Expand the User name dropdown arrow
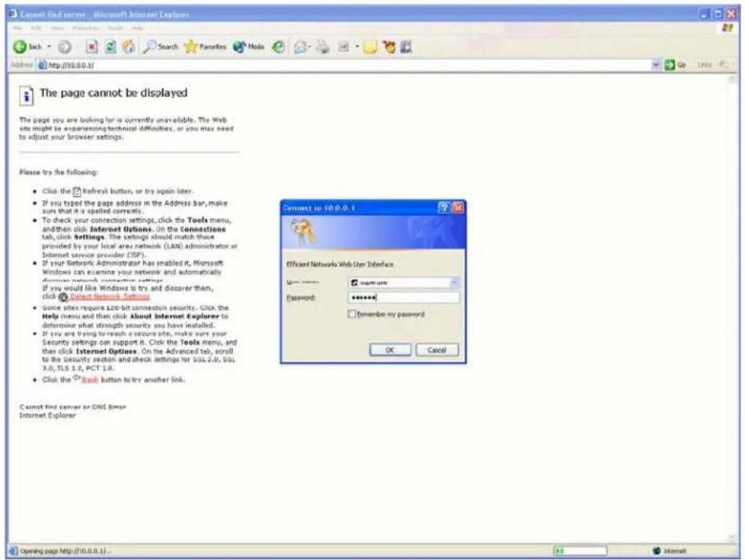 (x=454, y=282)
